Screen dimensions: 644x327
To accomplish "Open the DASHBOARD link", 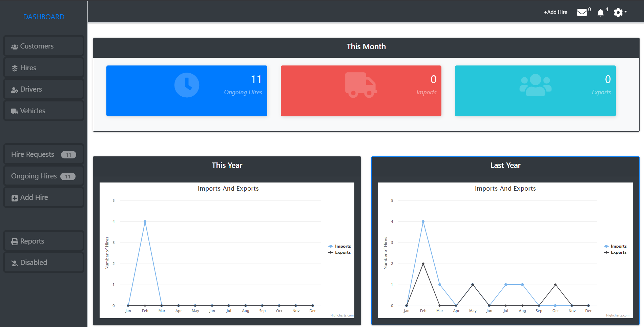I will click(x=44, y=17).
